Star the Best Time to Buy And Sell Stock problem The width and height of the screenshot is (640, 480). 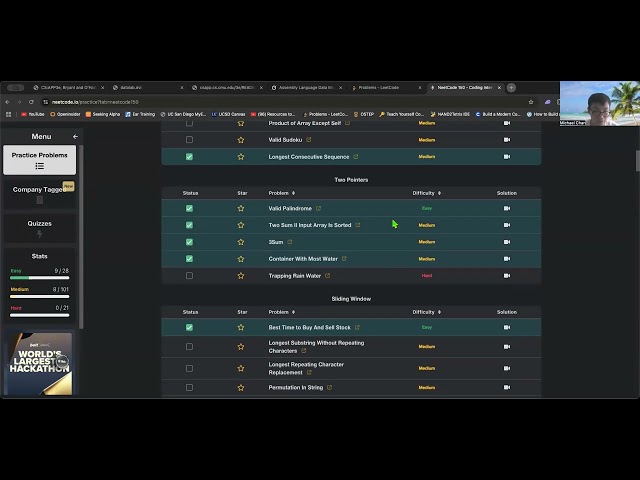241,327
